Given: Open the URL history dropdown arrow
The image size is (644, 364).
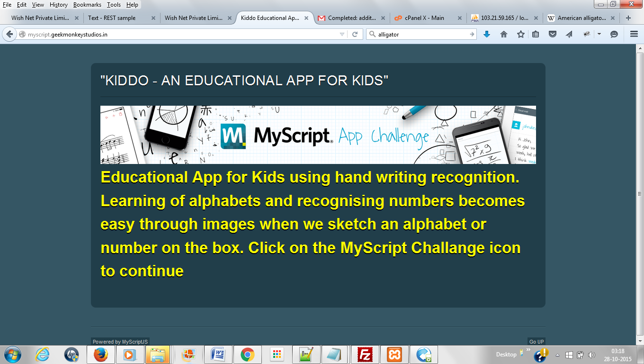Looking at the screenshot, I should (x=342, y=34).
